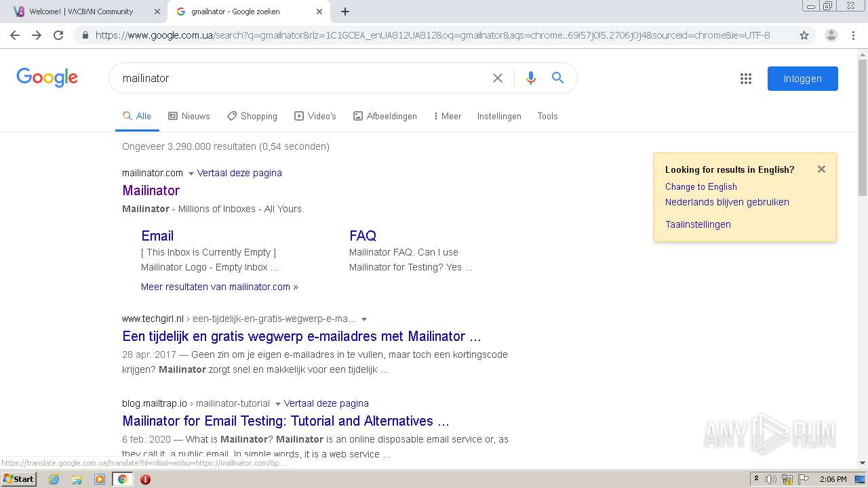
Task: Expand the techgirl.nl result options arrow
Action: tap(364, 319)
